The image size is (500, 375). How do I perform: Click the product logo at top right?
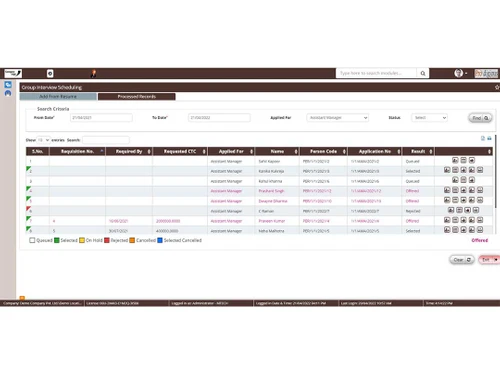pos(486,73)
